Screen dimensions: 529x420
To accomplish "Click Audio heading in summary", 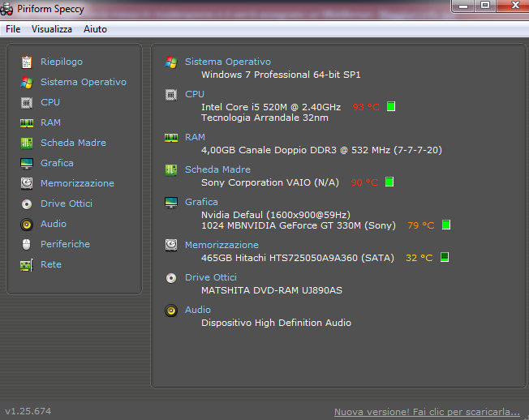I will (x=198, y=310).
